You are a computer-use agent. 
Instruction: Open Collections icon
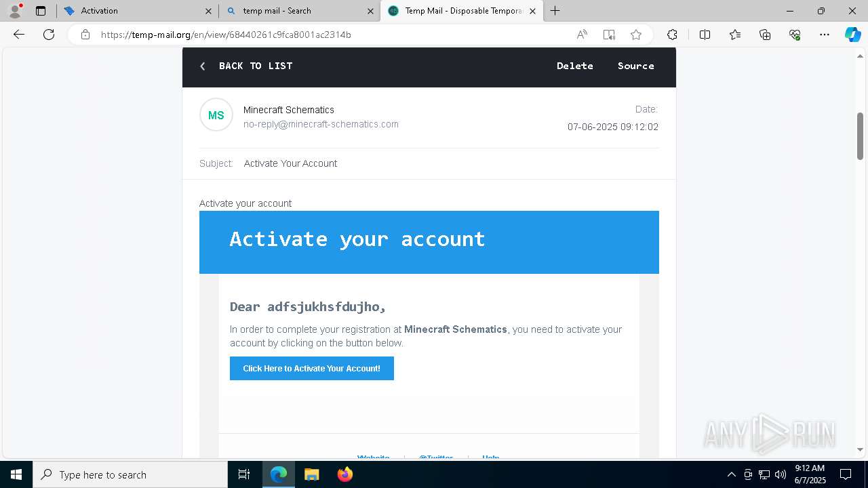765,35
